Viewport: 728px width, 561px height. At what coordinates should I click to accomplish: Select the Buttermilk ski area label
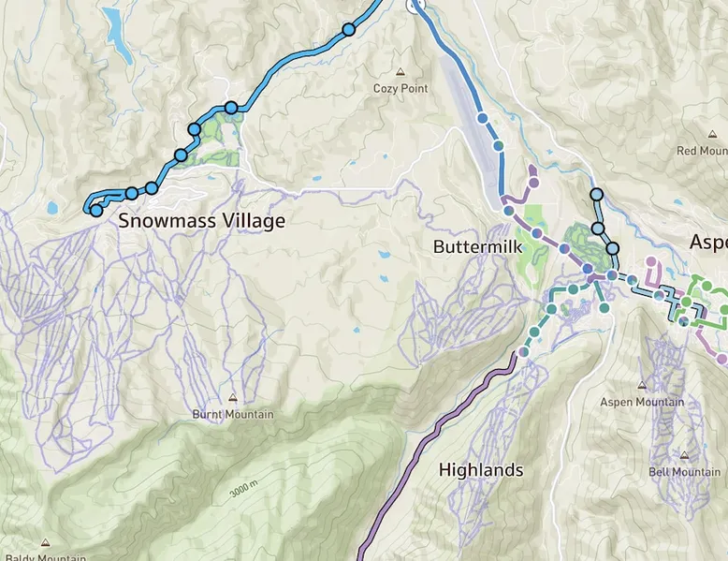click(478, 246)
